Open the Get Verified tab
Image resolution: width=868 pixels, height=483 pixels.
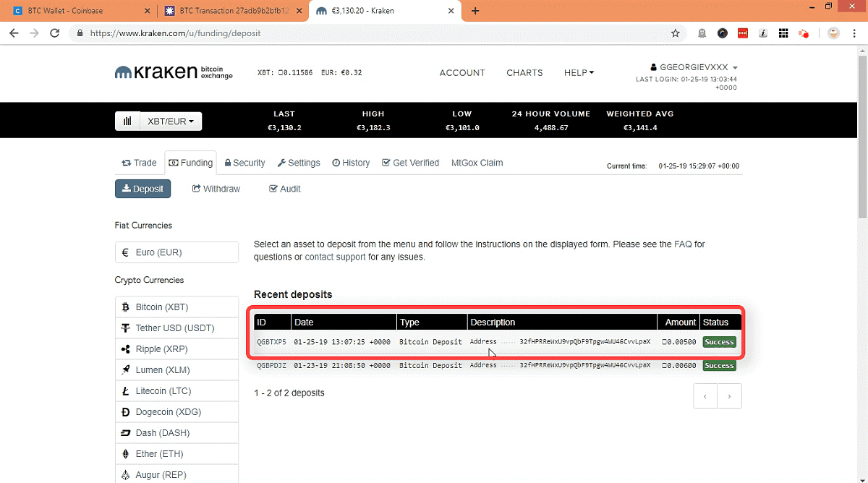click(x=410, y=163)
